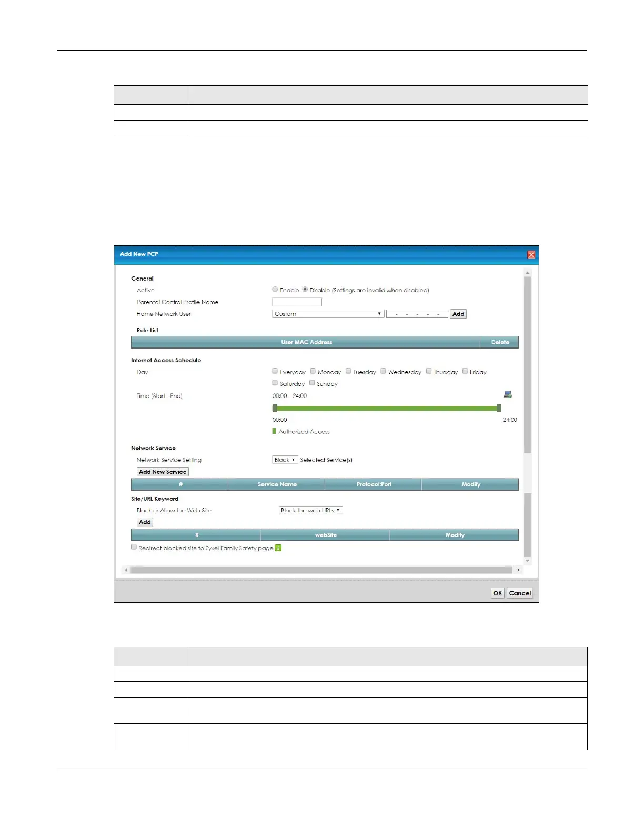
Task: Click the start time slider handle
Action: [x=275, y=408]
